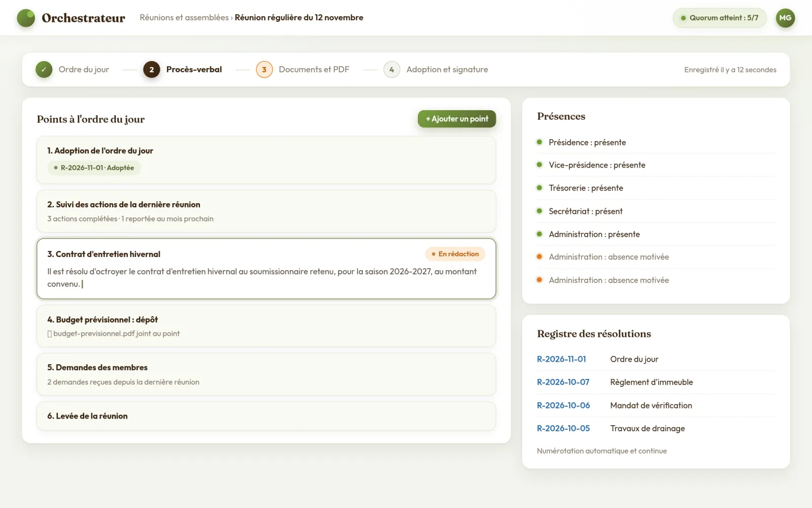Click the Présidence : présente row

[656, 142]
